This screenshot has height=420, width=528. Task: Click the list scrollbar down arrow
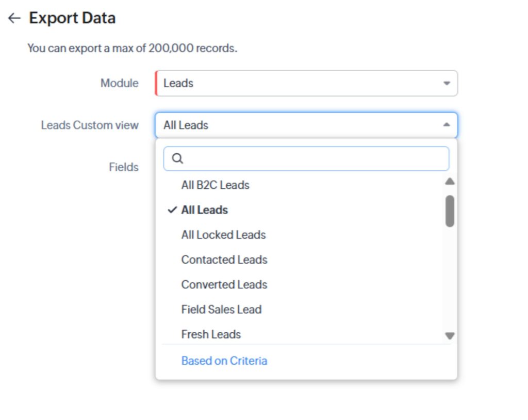click(450, 336)
